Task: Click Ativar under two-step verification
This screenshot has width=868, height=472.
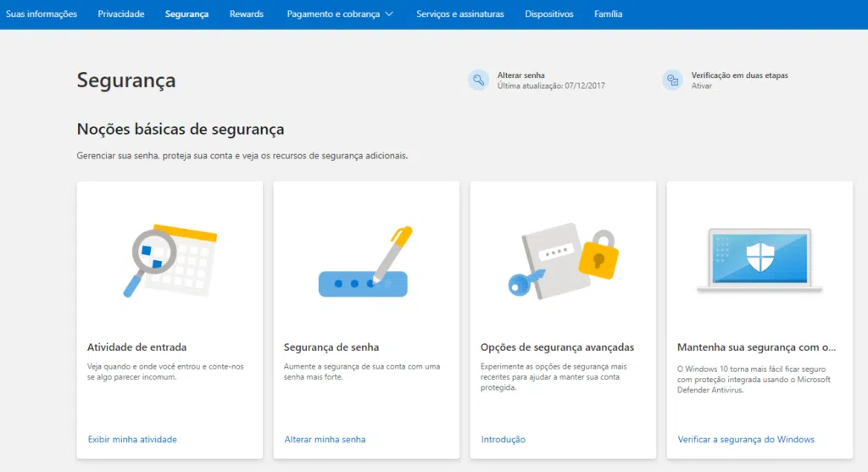Action: [701, 86]
